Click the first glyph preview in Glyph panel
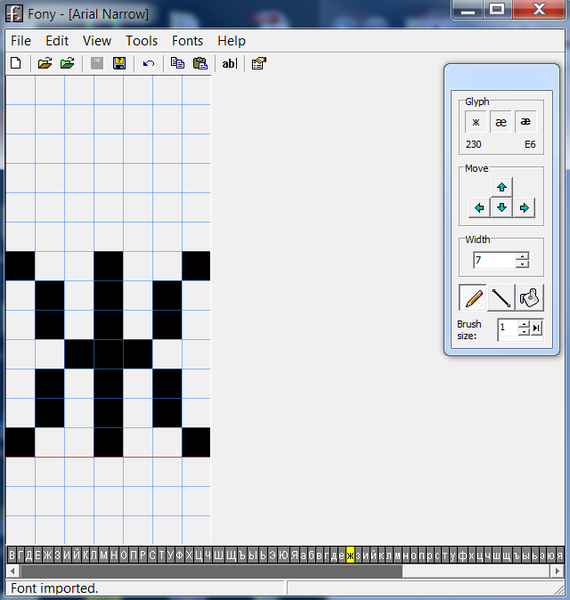570x600 pixels. (x=476, y=122)
